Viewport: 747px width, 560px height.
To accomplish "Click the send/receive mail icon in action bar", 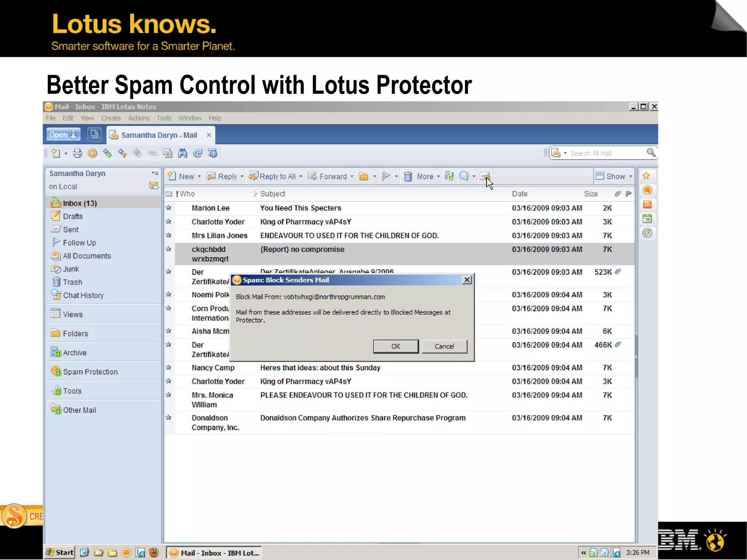I will pyautogui.click(x=449, y=177).
